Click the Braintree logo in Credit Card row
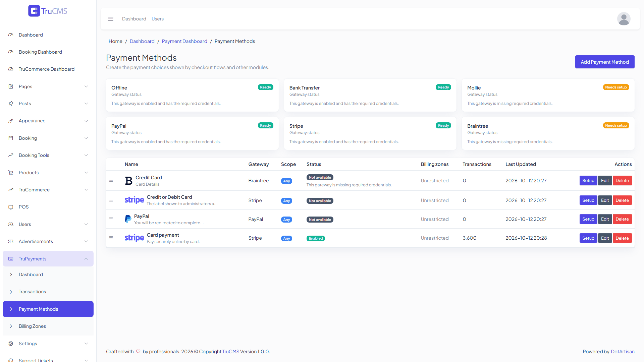This screenshot has width=644, height=362. 128,181
